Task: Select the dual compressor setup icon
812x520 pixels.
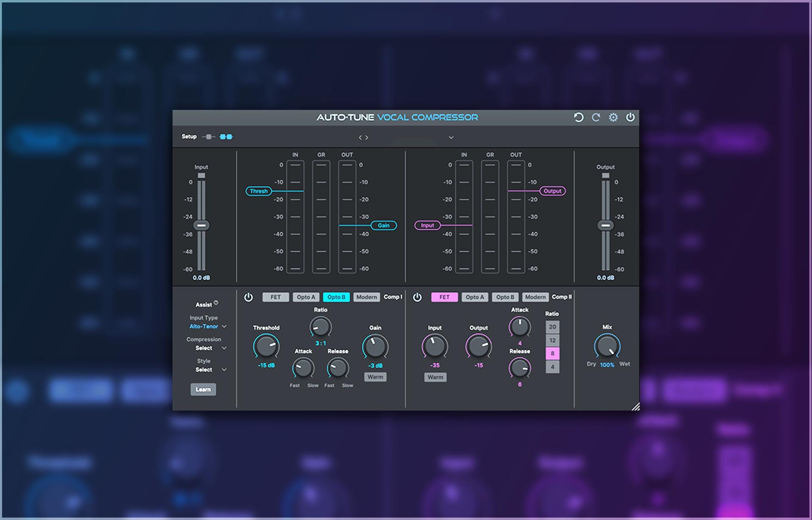Action: coord(226,137)
